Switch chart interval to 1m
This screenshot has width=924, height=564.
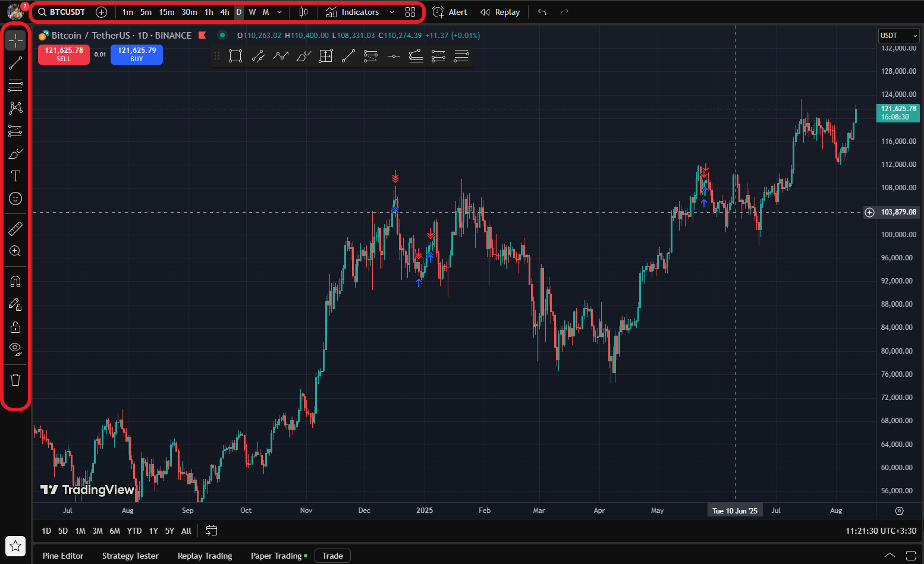(127, 12)
